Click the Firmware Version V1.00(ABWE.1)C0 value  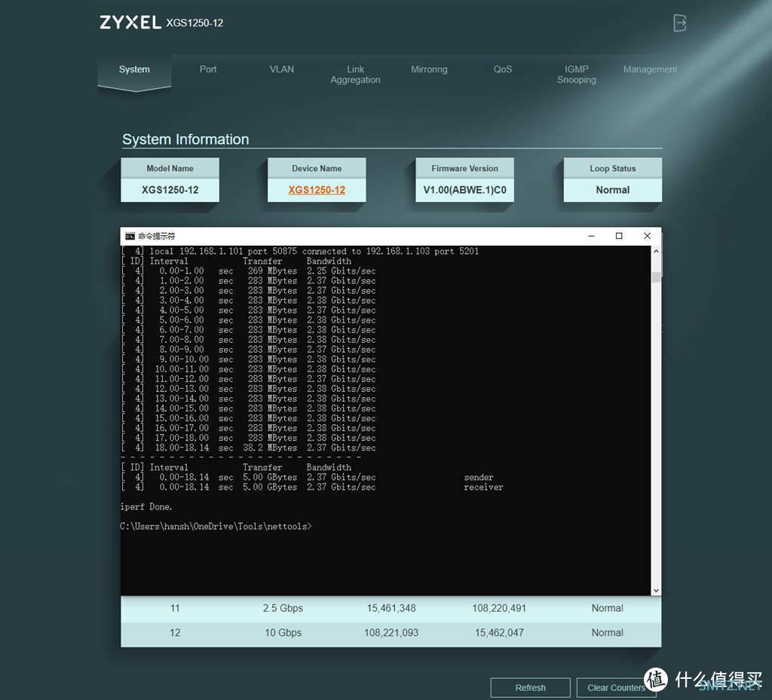[464, 190]
